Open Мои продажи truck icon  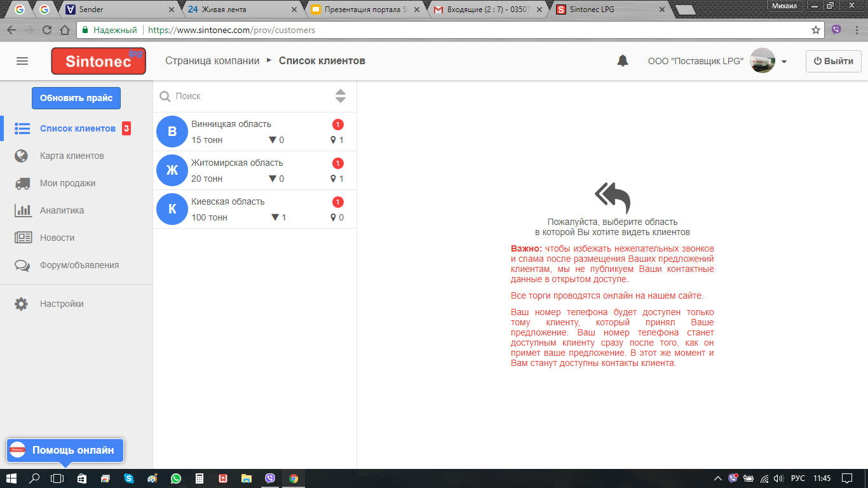[22, 183]
